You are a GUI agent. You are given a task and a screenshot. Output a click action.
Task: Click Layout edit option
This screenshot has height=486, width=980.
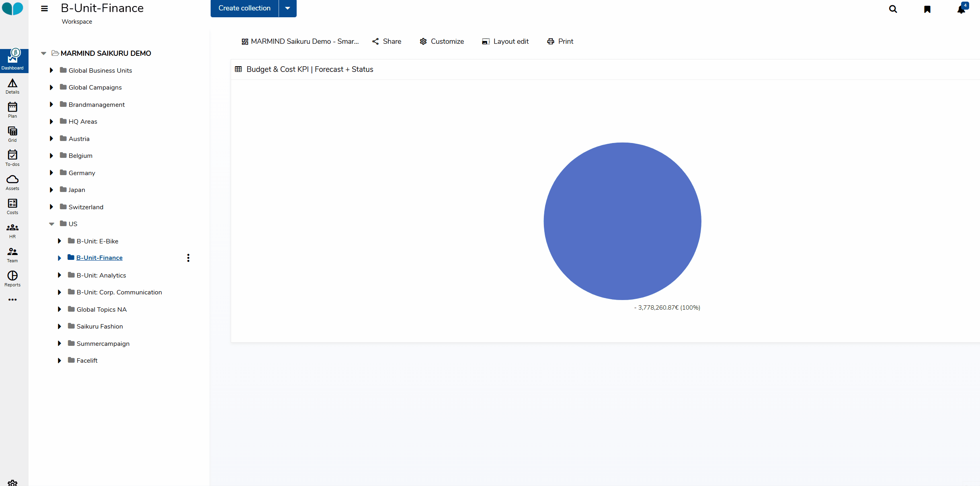click(505, 41)
